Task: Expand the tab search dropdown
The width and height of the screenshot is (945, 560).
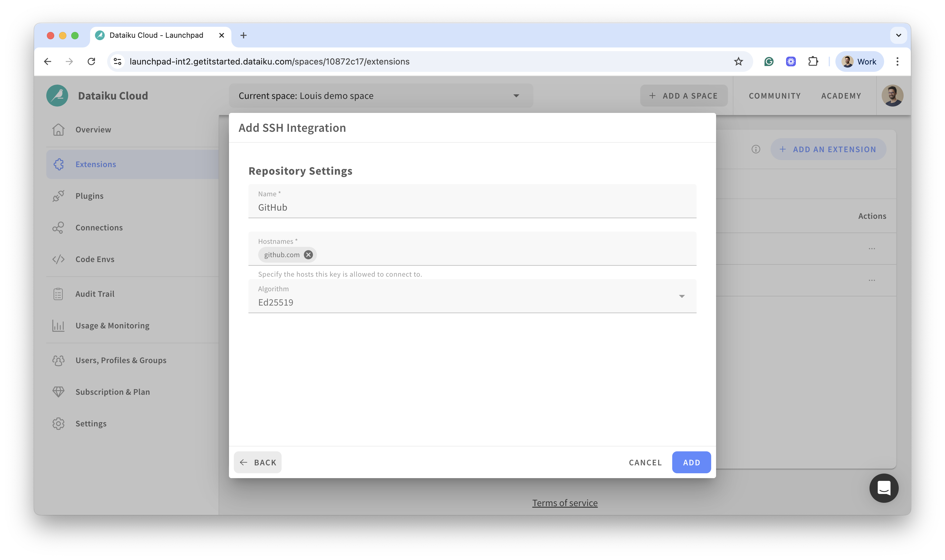Action: [898, 36]
